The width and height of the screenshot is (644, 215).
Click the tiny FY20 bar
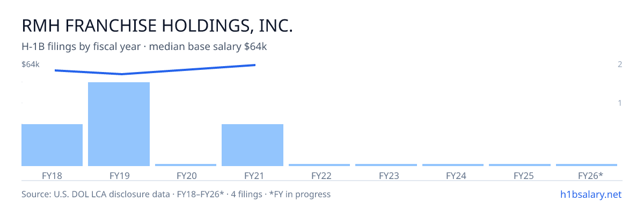[x=186, y=165]
